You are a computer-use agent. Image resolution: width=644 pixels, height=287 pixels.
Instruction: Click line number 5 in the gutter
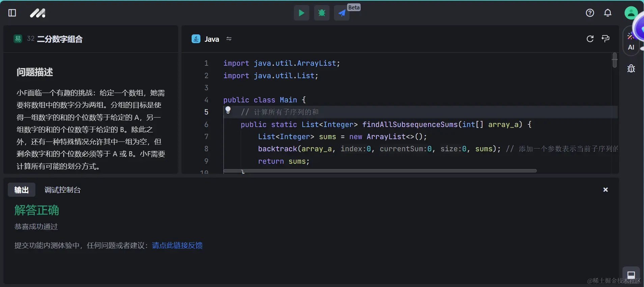pos(206,112)
